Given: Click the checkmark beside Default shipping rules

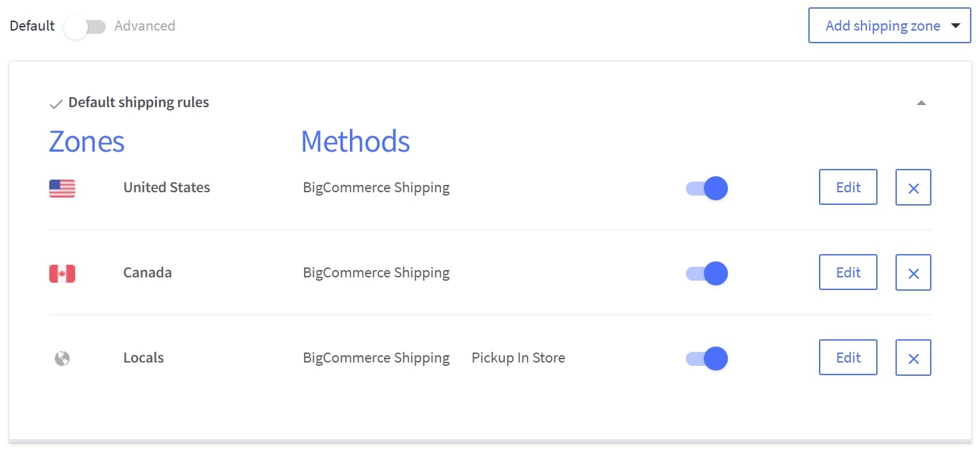Looking at the screenshot, I should pyautogui.click(x=57, y=104).
